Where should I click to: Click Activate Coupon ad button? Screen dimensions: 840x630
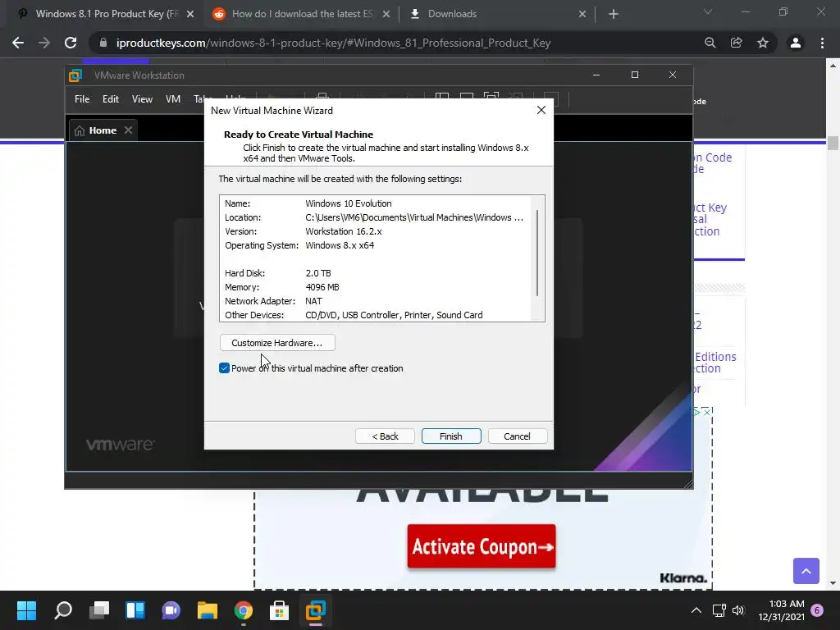coord(481,546)
